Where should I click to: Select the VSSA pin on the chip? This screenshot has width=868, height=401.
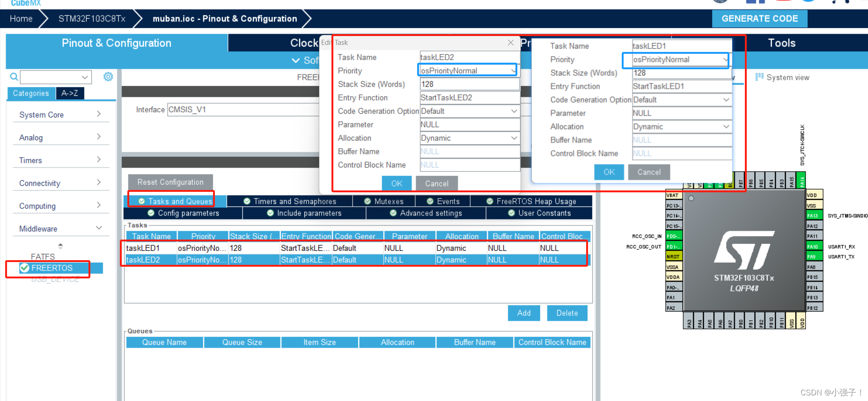(x=674, y=267)
